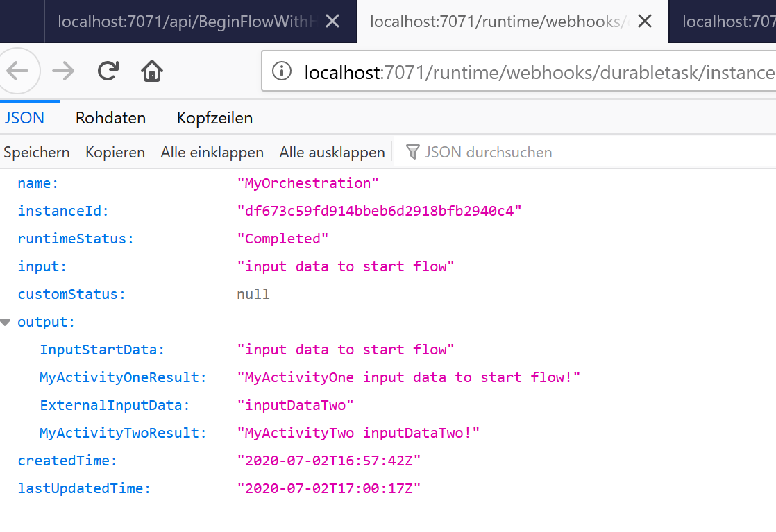Select the JSON viewer tab

click(x=25, y=118)
